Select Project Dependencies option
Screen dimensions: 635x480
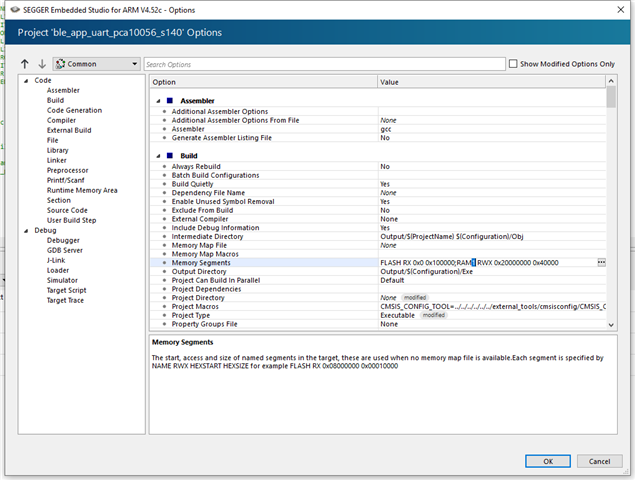(378, 289)
